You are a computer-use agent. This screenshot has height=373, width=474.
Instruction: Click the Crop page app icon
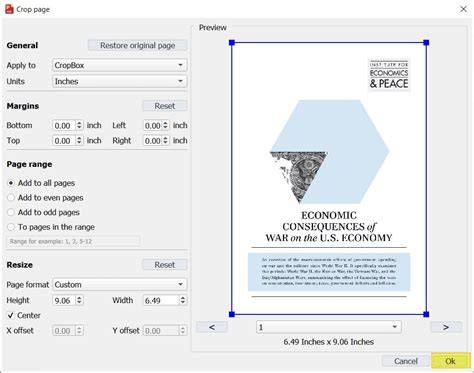tap(9, 9)
